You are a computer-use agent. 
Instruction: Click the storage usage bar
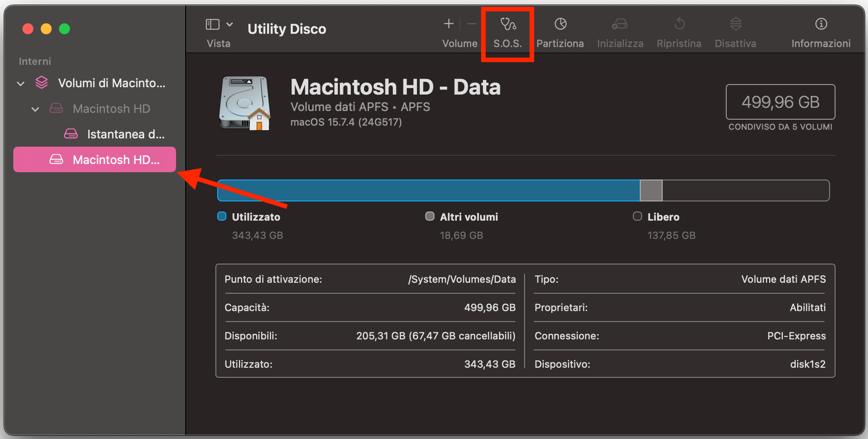[521, 190]
